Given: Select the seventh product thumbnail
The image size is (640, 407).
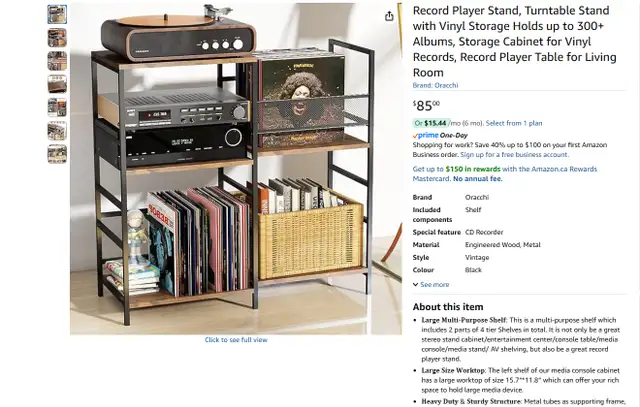Looking at the screenshot, I should [57, 154].
